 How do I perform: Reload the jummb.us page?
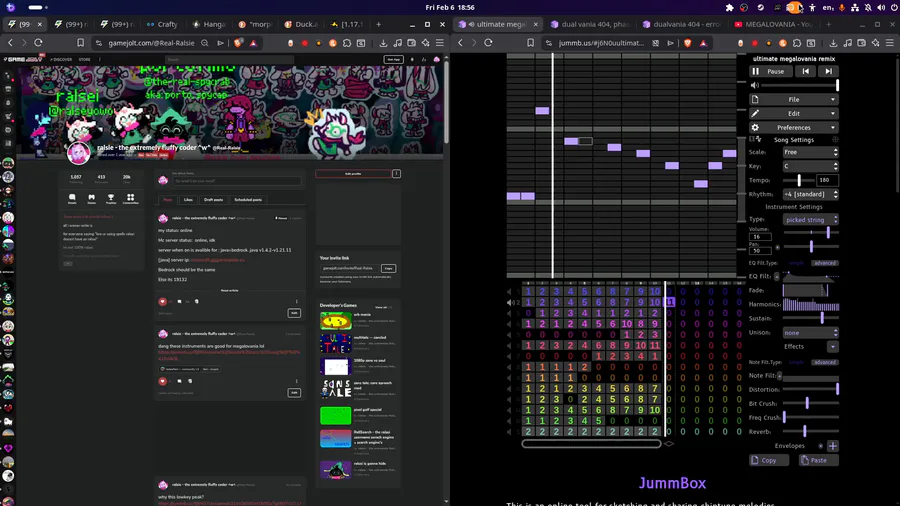(488, 43)
